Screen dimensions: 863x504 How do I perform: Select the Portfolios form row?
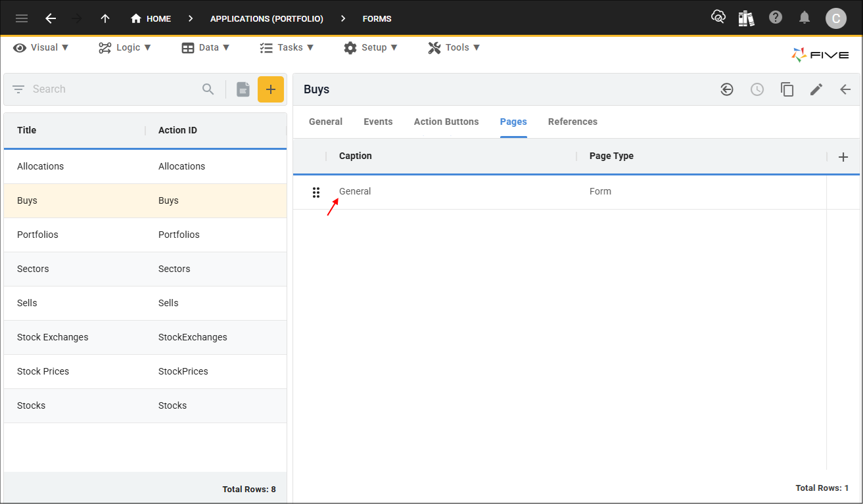click(145, 235)
